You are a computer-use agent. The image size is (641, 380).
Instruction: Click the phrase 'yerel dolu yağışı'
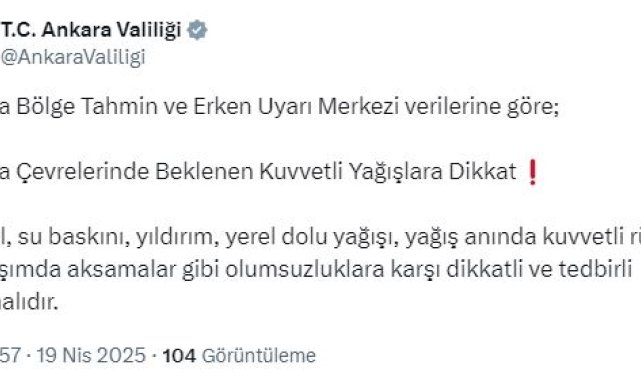coord(312,237)
